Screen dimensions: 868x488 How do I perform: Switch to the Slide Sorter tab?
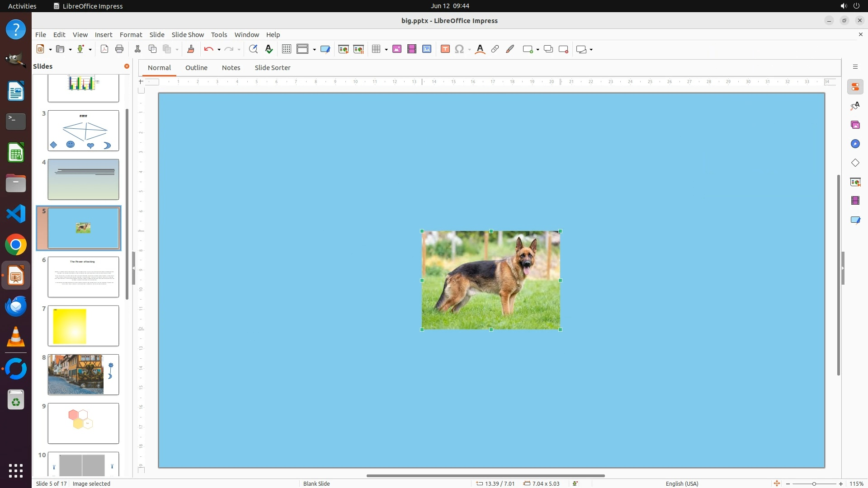(x=272, y=67)
